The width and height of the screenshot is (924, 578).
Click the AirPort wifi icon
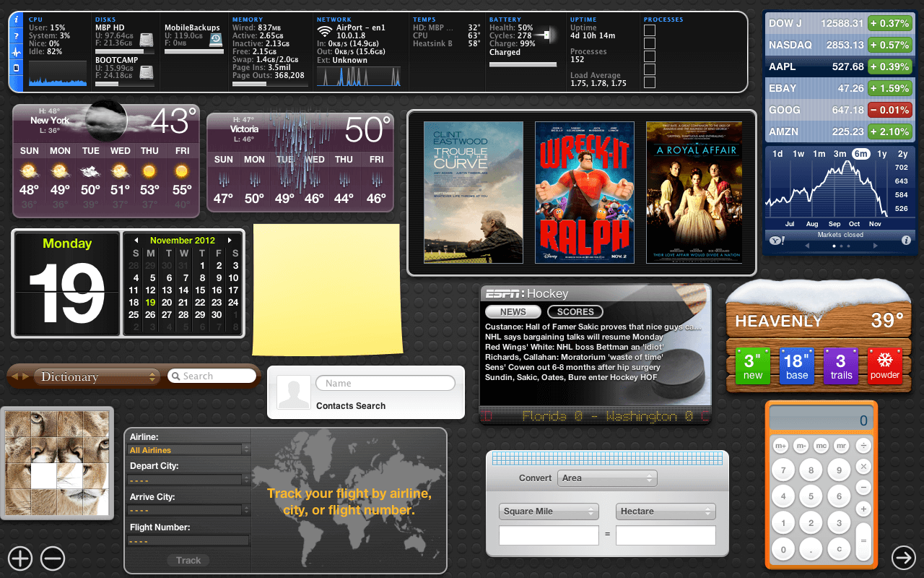pos(326,30)
